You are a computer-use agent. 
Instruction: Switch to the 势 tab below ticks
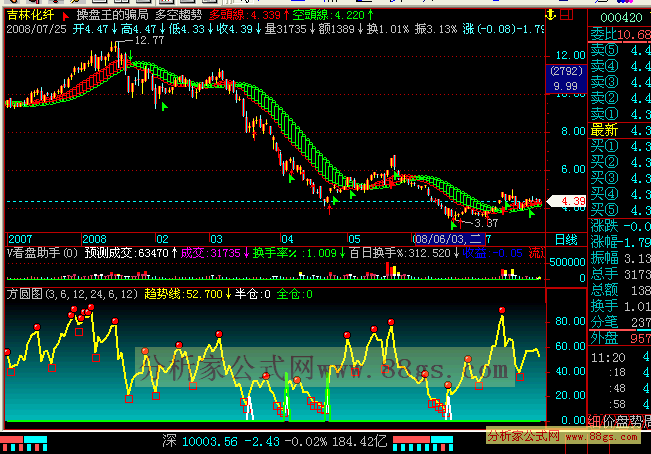(x=636, y=421)
